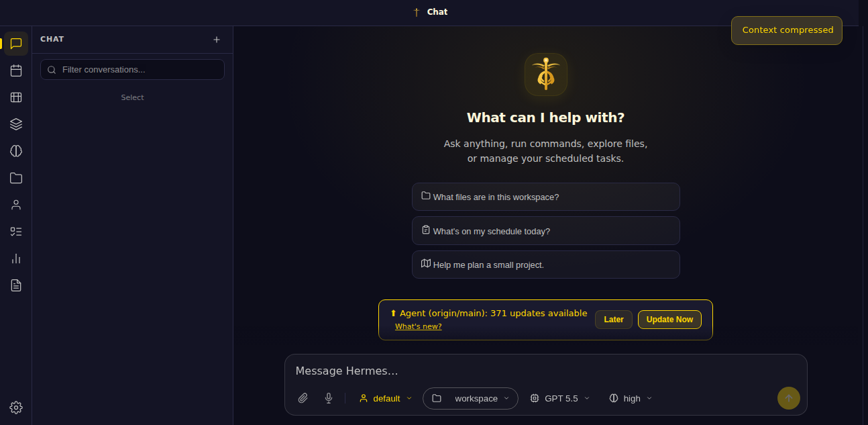This screenshot has width=868, height=425.
Task: Open the calendar icon in sidebar
Action: click(x=16, y=70)
